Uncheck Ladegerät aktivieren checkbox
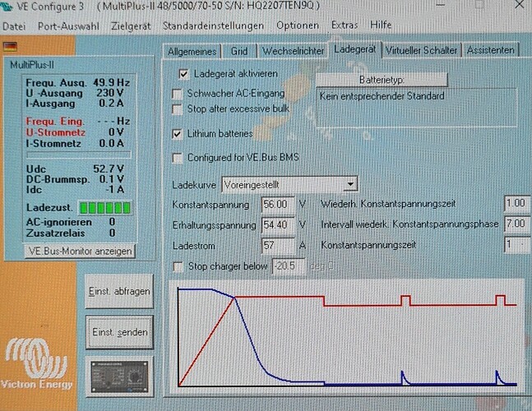This screenshot has height=411, width=532. (183, 74)
